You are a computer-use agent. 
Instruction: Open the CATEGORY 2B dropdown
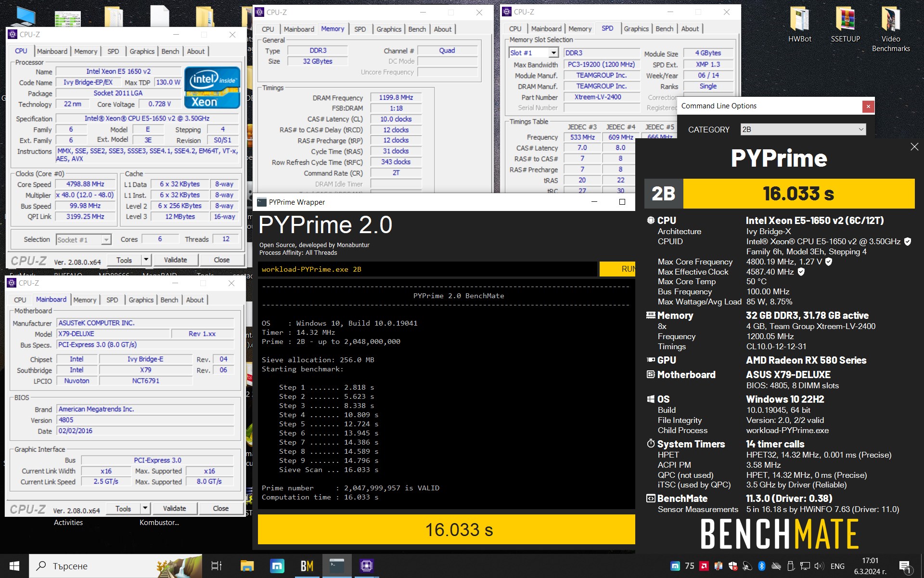803,129
